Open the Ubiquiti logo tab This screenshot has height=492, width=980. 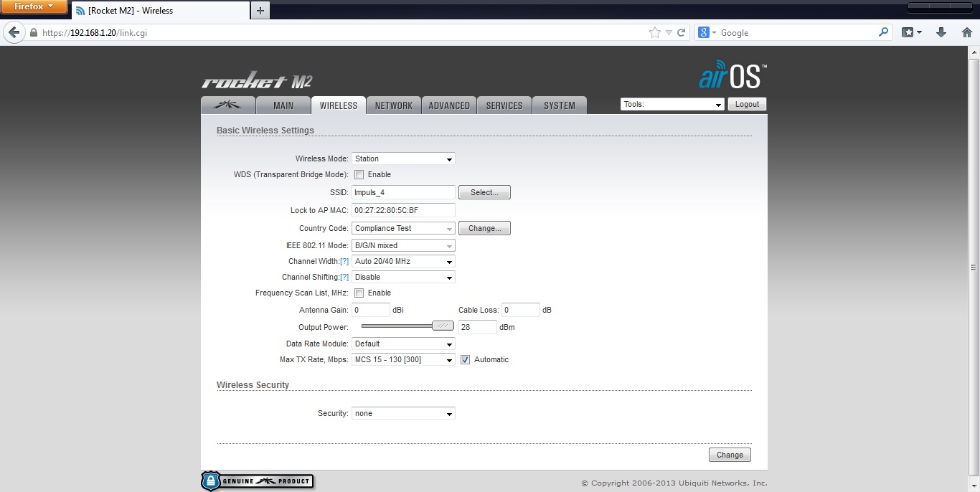(228, 105)
